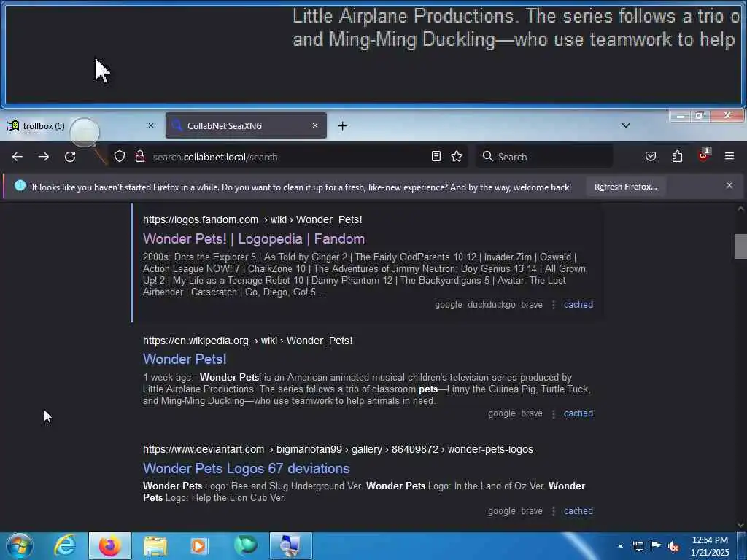Click the https://en.wikipedia.org URL text
Screen dimensions: 747x560
pos(196,341)
